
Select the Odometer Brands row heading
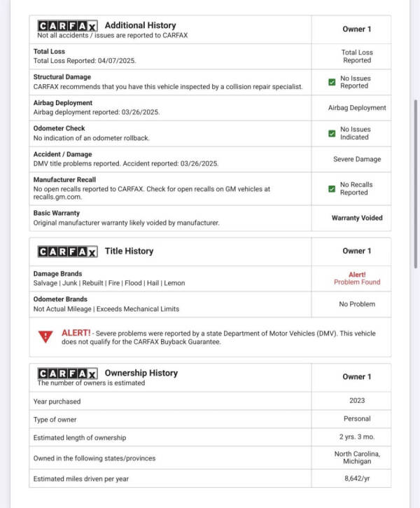(60, 299)
